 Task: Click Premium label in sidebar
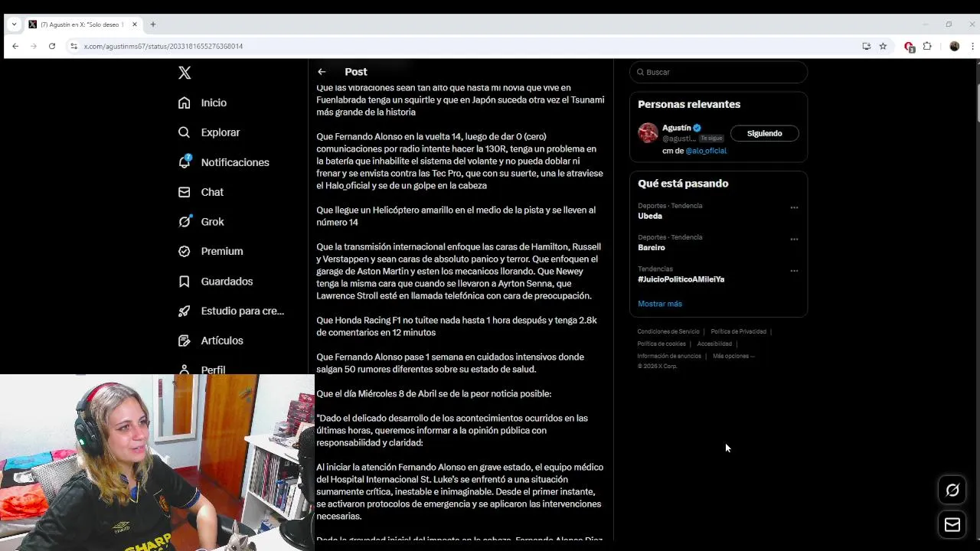222,251
